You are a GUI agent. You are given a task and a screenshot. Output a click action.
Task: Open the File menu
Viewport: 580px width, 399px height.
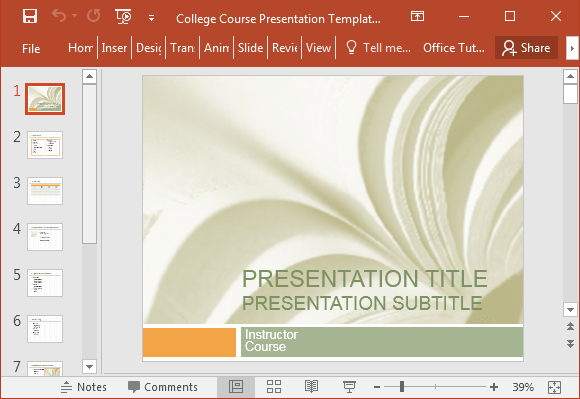[x=31, y=48]
